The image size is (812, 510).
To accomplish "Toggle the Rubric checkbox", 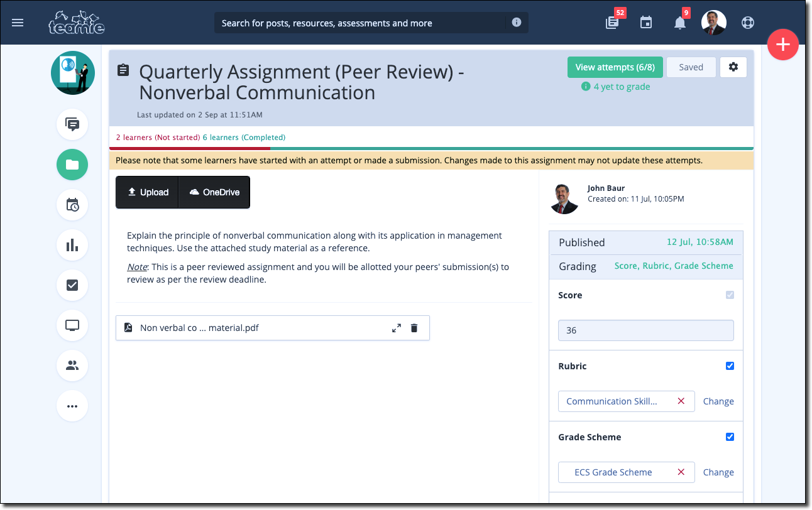I will [x=730, y=366].
